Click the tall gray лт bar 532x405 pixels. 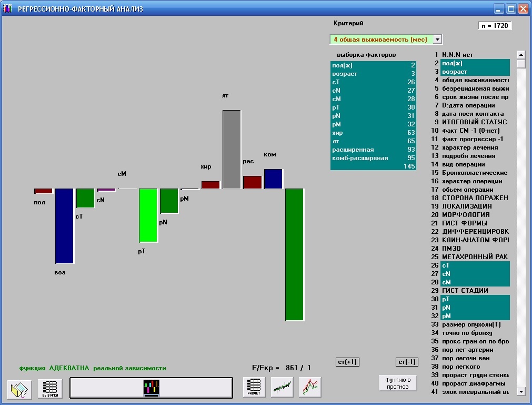(x=232, y=149)
